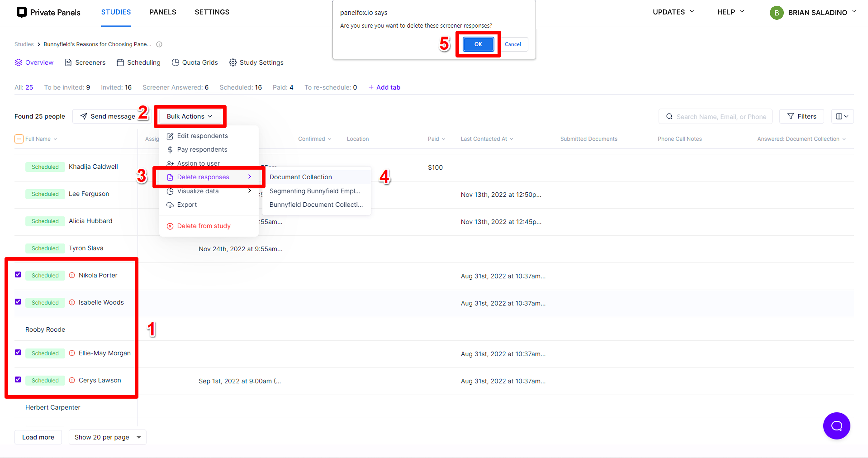This screenshot has width=868, height=458.
Task: Click the warning icon next to Nikola Porter
Action: (72, 275)
